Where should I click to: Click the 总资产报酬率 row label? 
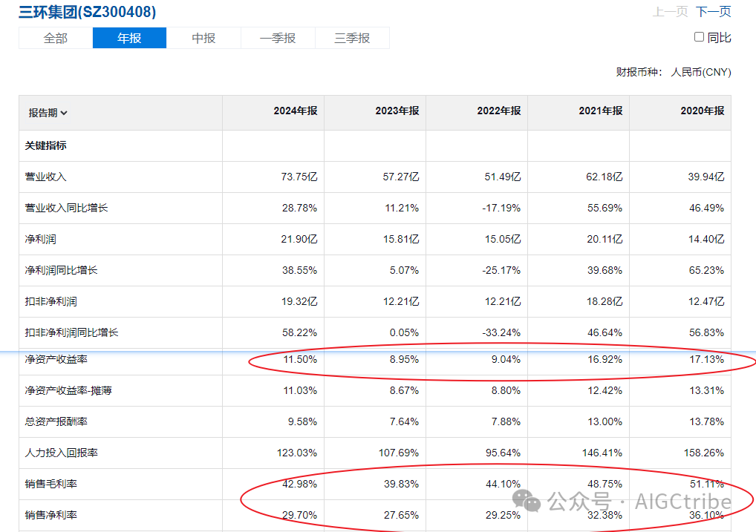click(x=56, y=421)
